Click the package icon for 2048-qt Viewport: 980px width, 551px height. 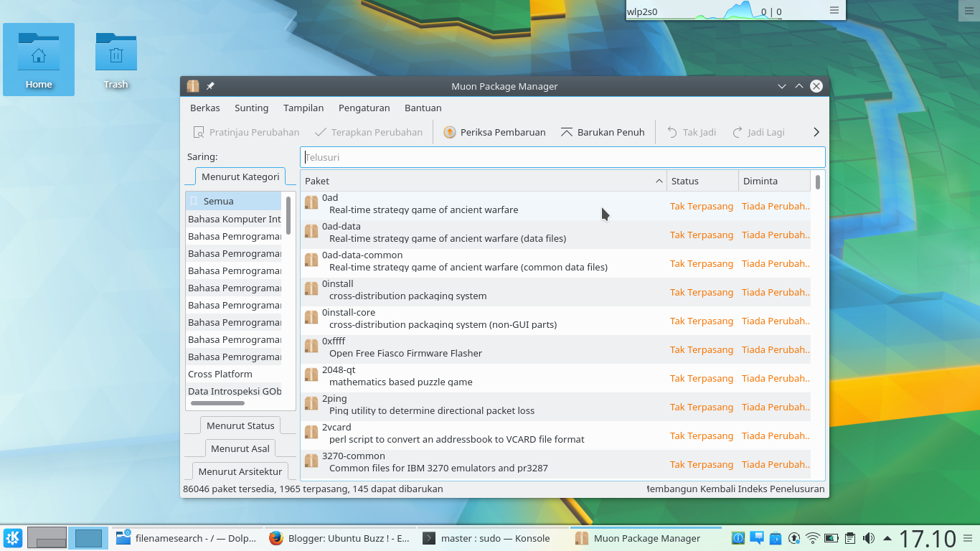(311, 375)
